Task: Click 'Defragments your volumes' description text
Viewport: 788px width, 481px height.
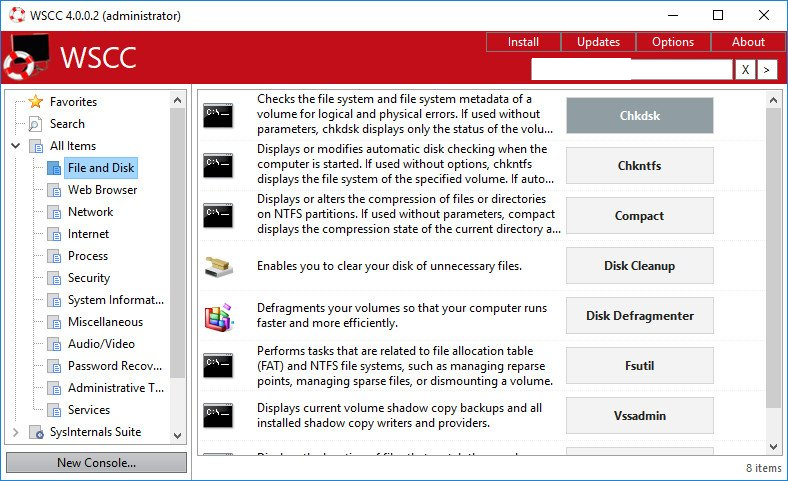Action: click(x=402, y=316)
